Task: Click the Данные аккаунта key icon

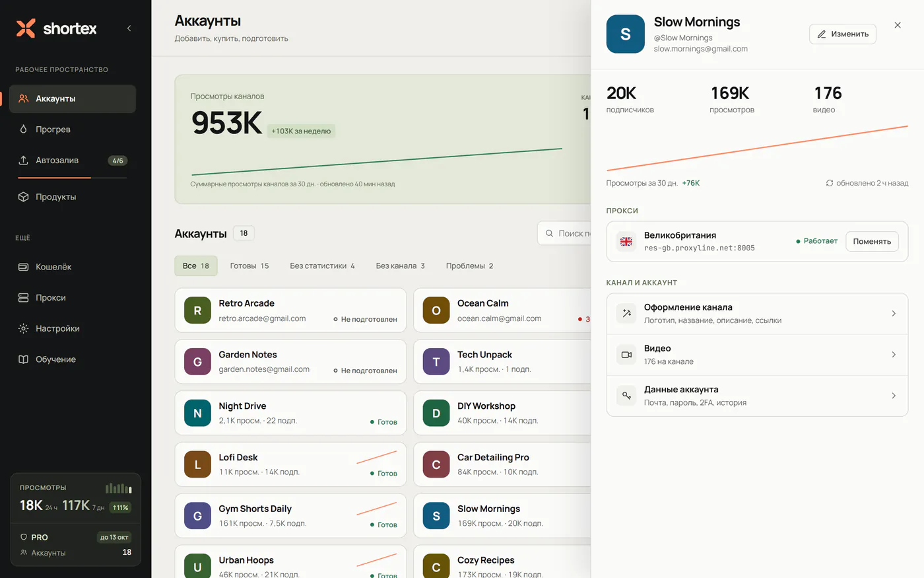Action: [x=626, y=396]
